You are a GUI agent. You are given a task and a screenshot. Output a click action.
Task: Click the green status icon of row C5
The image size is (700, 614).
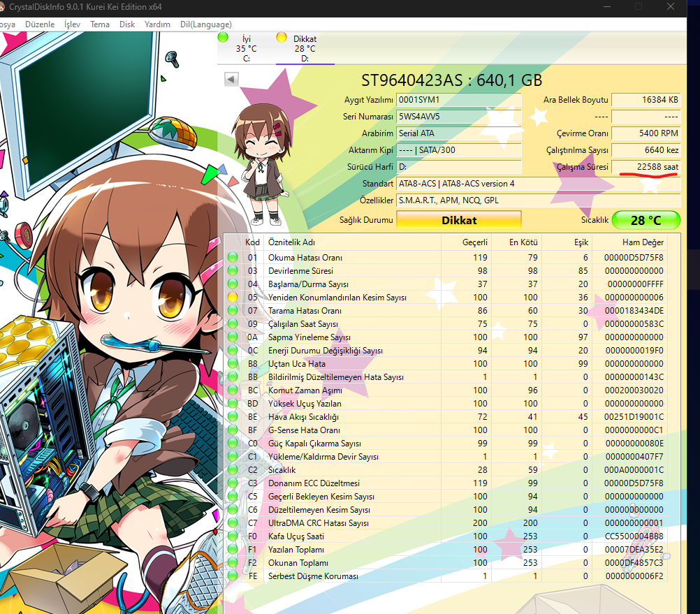pyautogui.click(x=233, y=496)
